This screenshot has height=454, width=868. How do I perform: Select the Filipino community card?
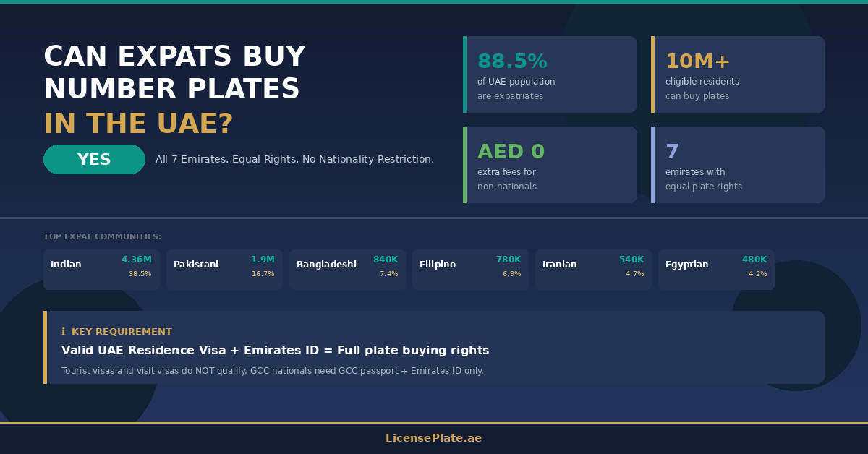[470, 270]
